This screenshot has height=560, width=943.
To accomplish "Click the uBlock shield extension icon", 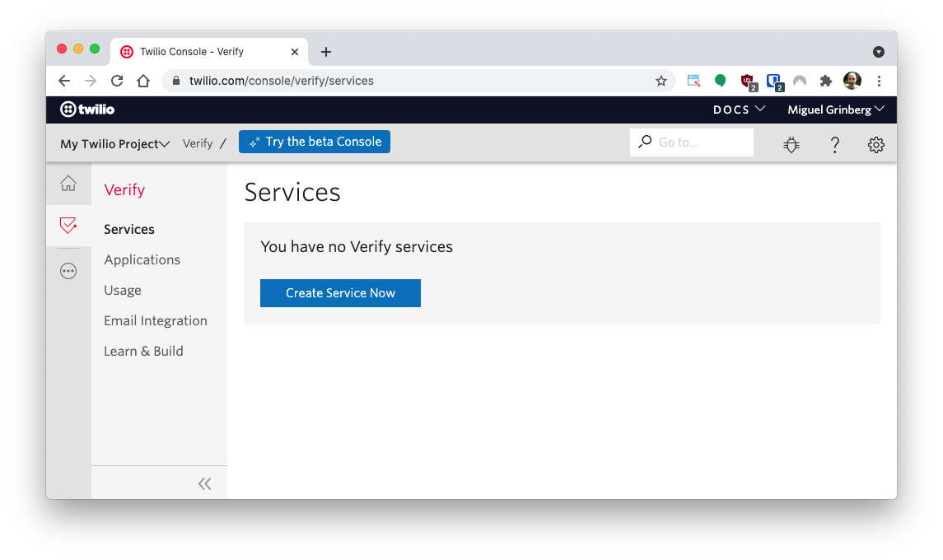I will click(x=748, y=82).
